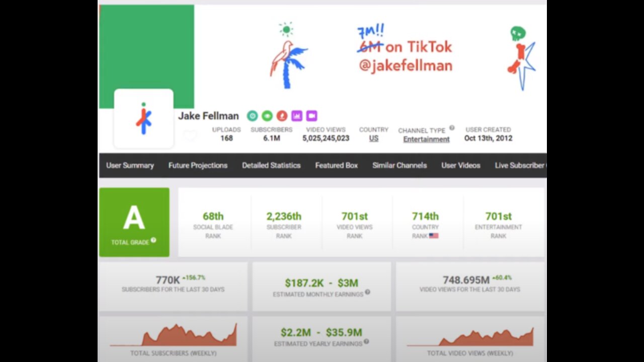Click the Oct 13th, 2012 creation date
Image resolution: width=644 pixels, height=362 pixels.
pos(488,138)
